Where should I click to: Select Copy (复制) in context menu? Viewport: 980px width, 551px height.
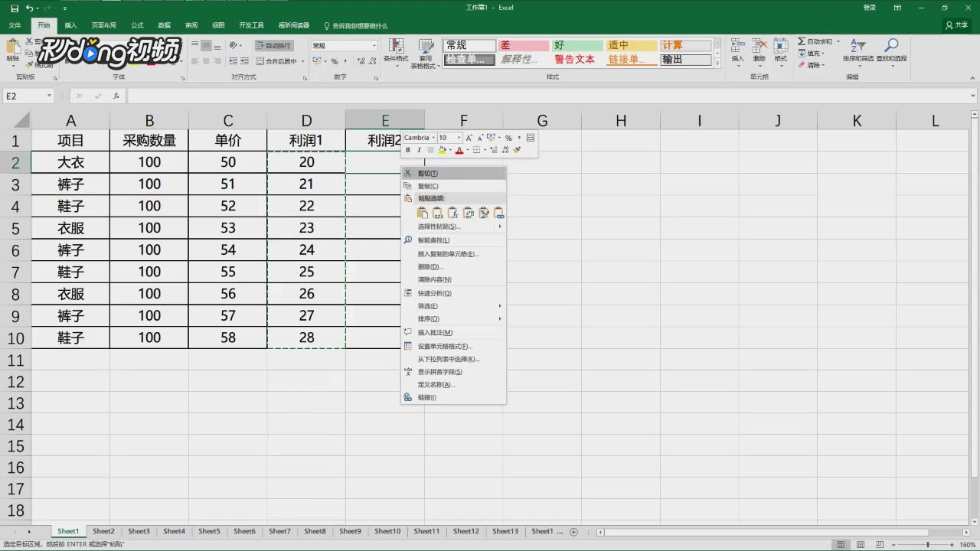[x=453, y=186]
